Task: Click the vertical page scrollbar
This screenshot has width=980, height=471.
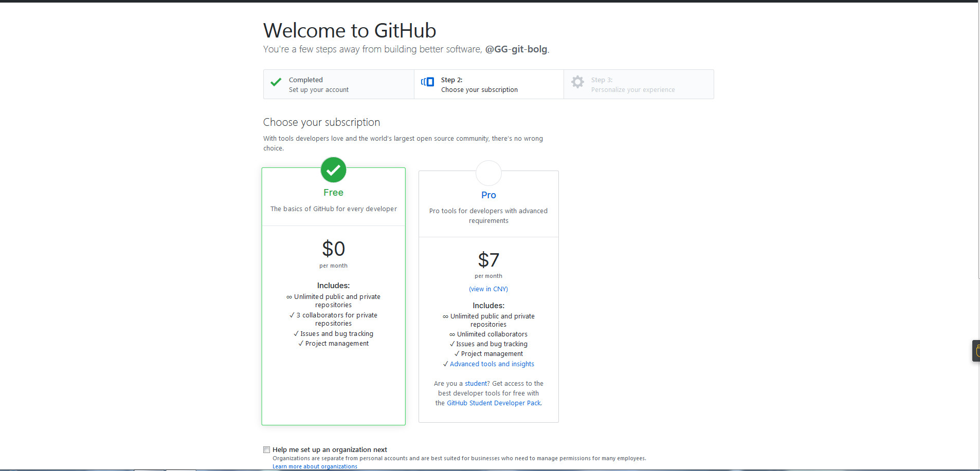Action: pyautogui.click(x=979, y=139)
